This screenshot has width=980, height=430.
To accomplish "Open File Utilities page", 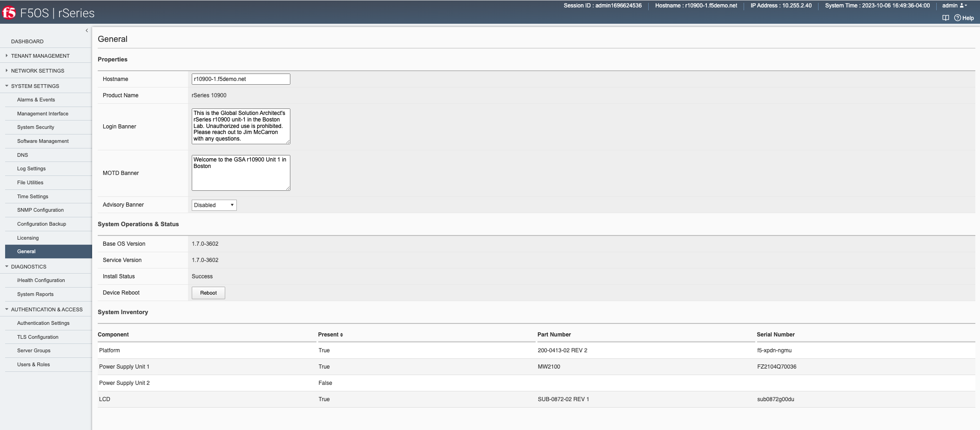I will click(30, 182).
